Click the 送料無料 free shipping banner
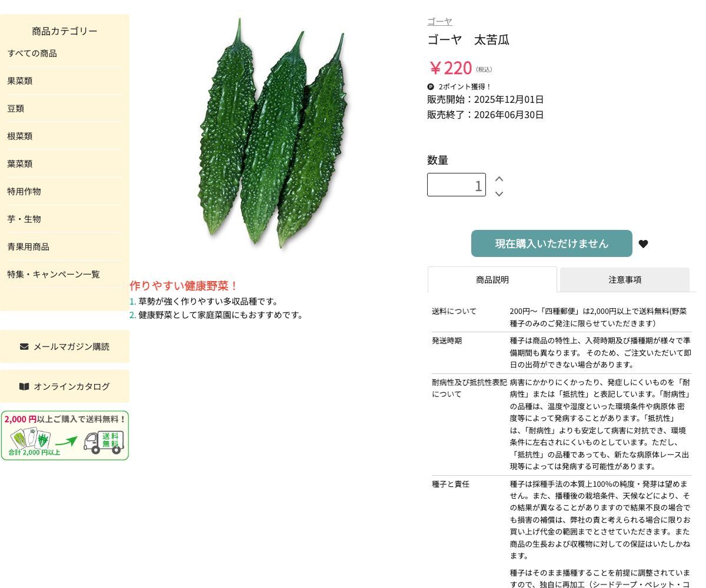The height and width of the screenshot is (588, 706). click(x=65, y=435)
